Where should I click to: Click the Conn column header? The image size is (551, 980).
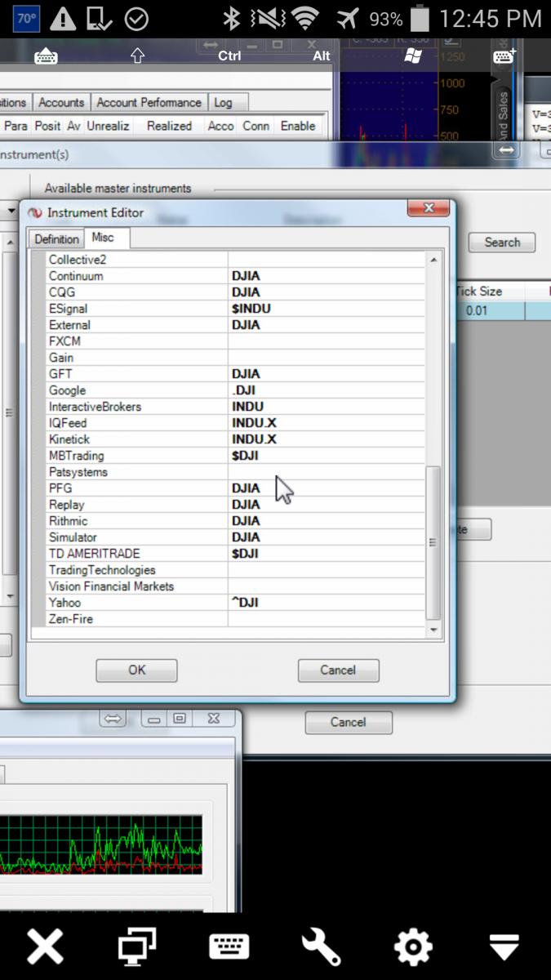point(256,126)
